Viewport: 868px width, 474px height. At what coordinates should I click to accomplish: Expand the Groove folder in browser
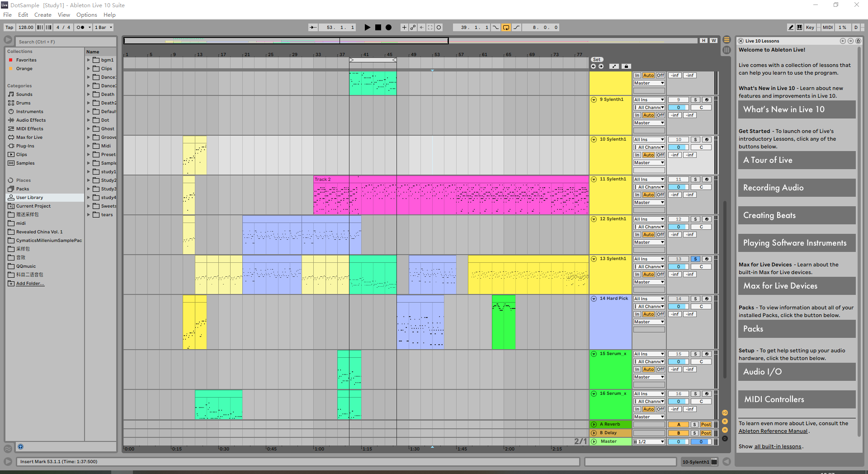pos(89,137)
